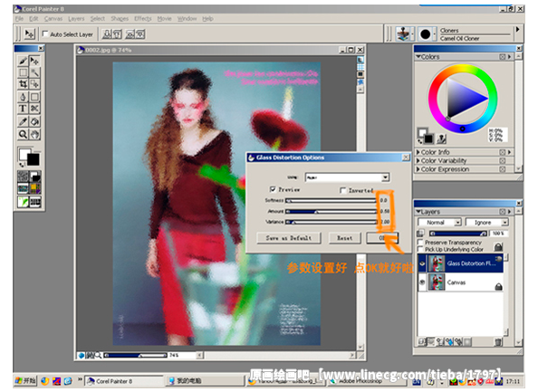The image size is (538, 392).
Task: Click the brush variant dab icon
Action: [425, 34]
